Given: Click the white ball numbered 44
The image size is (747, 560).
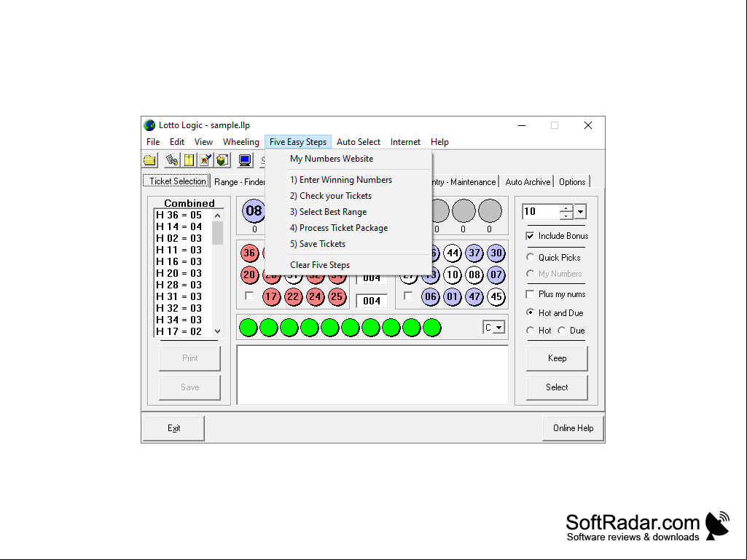Looking at the screenshot, I should (453, 253).
